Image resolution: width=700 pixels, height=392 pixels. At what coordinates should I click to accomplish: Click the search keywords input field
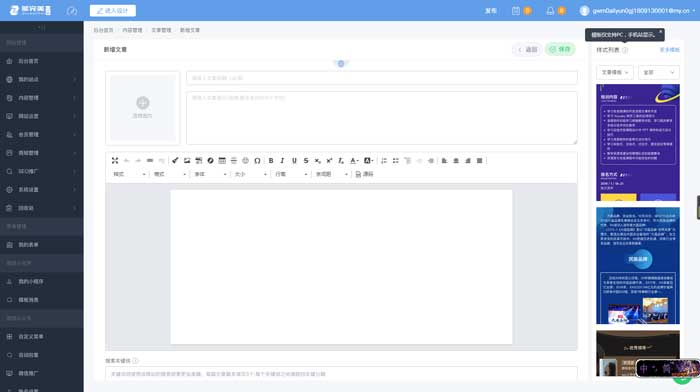click(341, 374)
